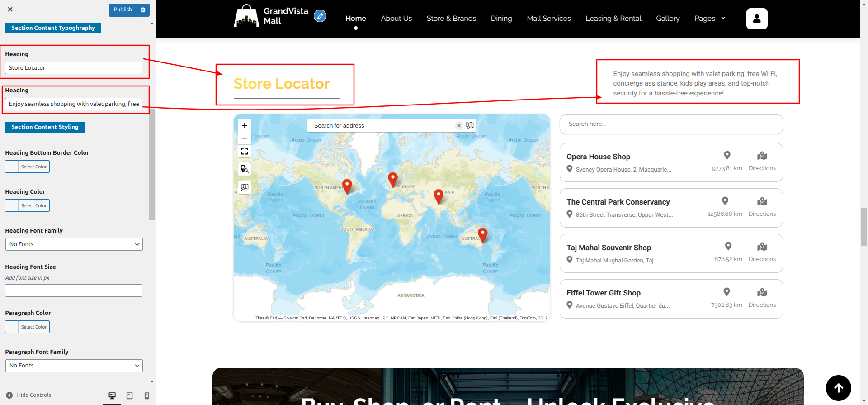Screen dimensions: 868x405
Task: Open the Store & Brands menu item
Action: pos(451,19)
